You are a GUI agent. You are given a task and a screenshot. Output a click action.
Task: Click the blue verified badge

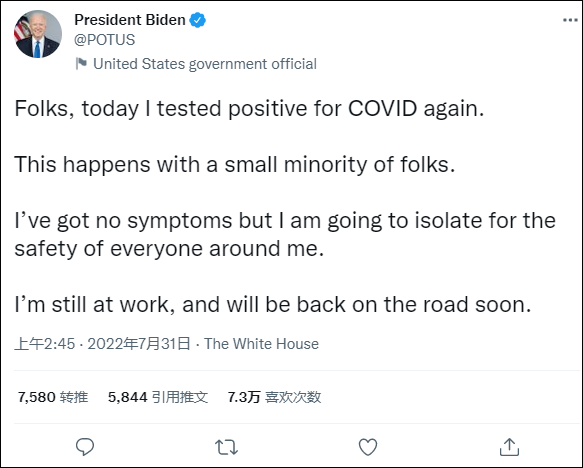pyautogui.click(x=197, y=20)
